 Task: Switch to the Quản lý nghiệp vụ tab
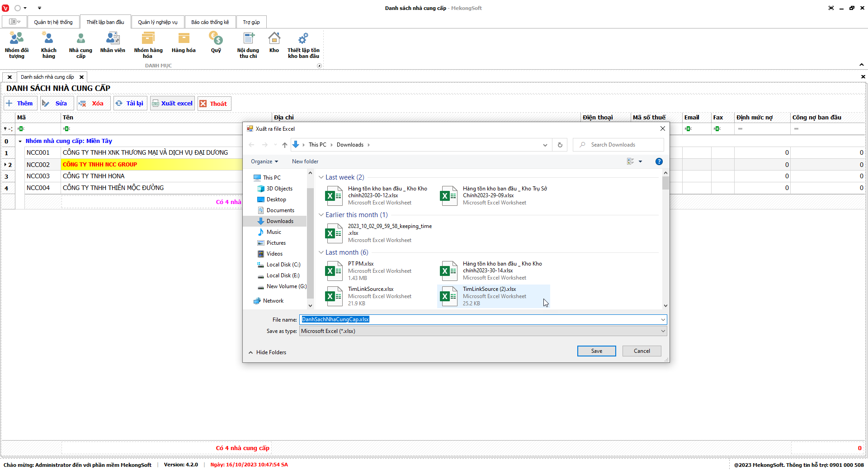click(x=157, y=22)
